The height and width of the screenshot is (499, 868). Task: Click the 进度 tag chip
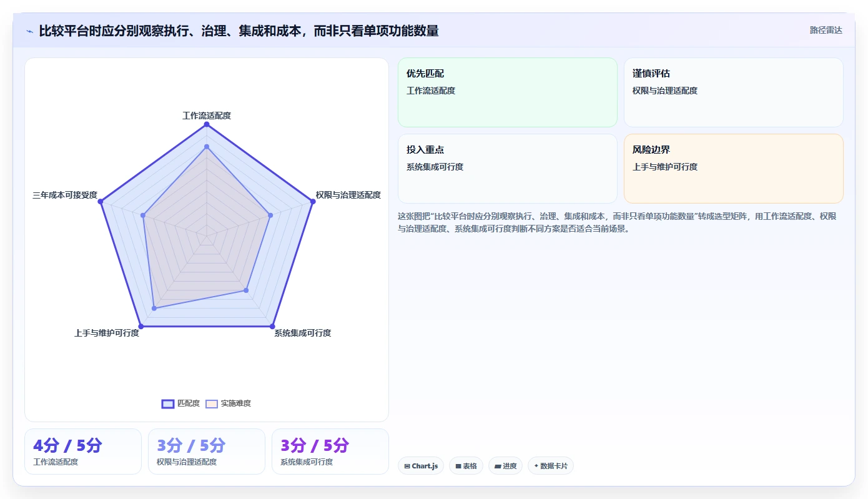[x=505, y=466]
